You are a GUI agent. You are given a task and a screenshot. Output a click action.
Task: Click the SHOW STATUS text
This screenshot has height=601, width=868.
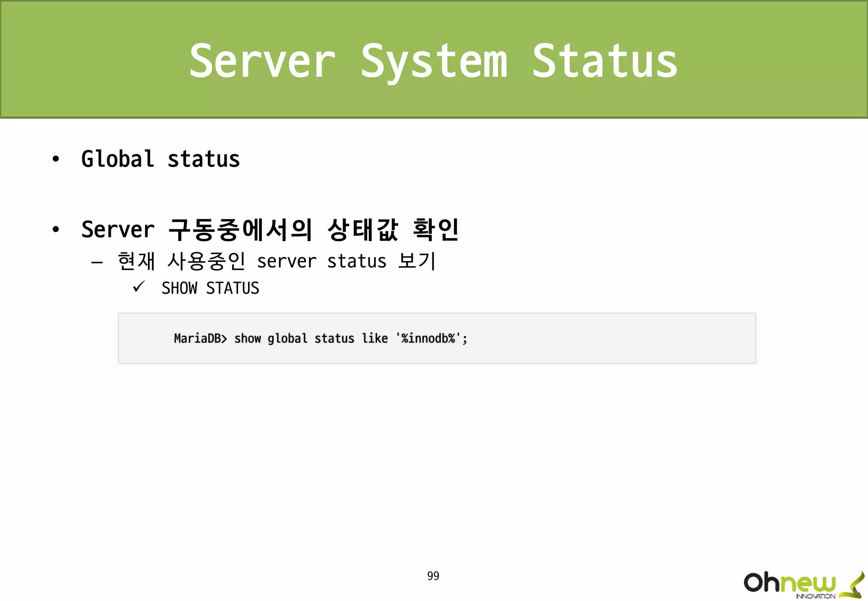click(210, 288)
